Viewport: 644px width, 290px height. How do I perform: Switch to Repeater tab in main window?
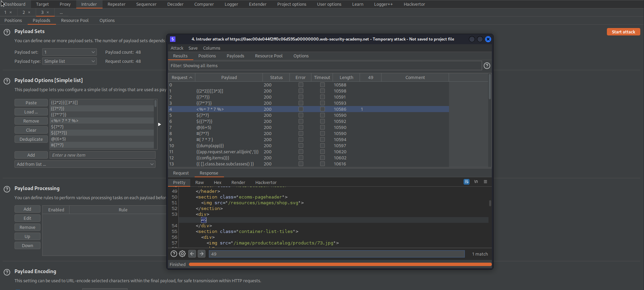pos(116,4)
